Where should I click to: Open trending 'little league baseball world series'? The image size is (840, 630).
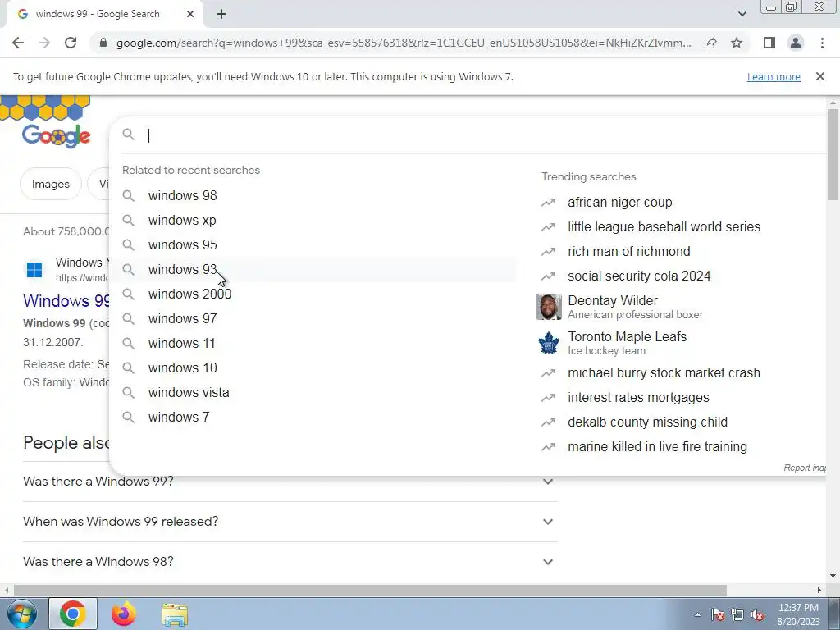click(664, 226)
